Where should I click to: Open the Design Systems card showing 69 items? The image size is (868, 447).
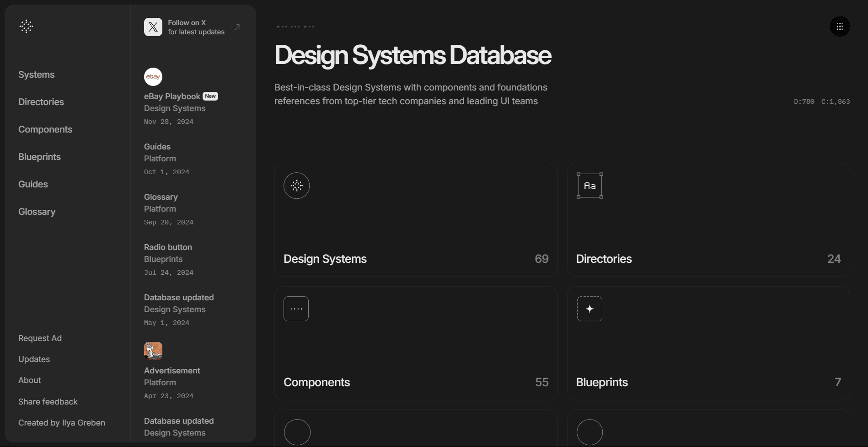click(x=415, y=219)
